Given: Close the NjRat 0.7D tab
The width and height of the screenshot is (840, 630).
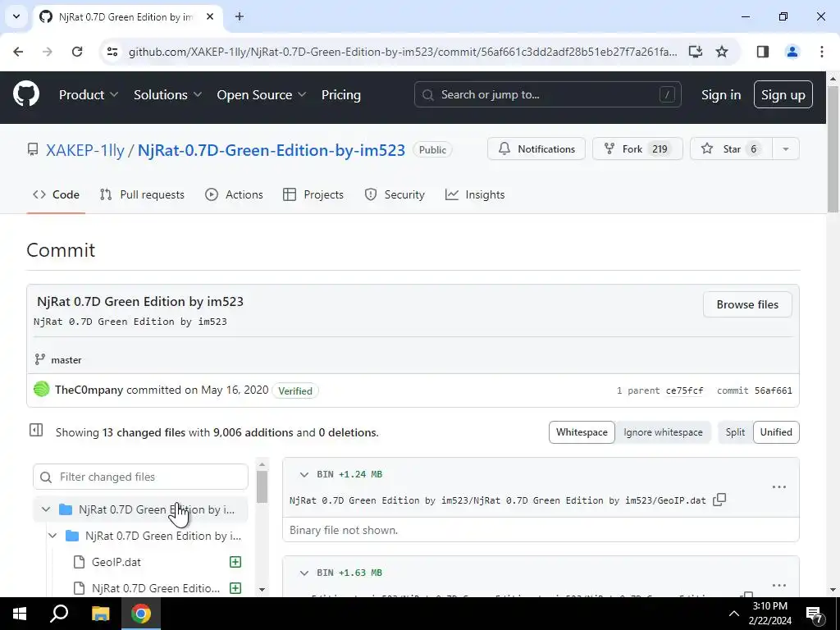Looking at the screenshot, I should click(x=210, y=16).
